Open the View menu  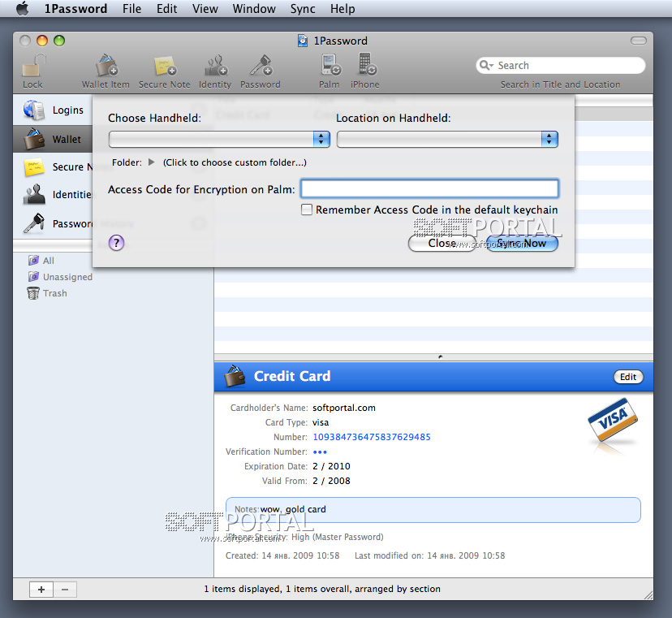pos(205,9)
